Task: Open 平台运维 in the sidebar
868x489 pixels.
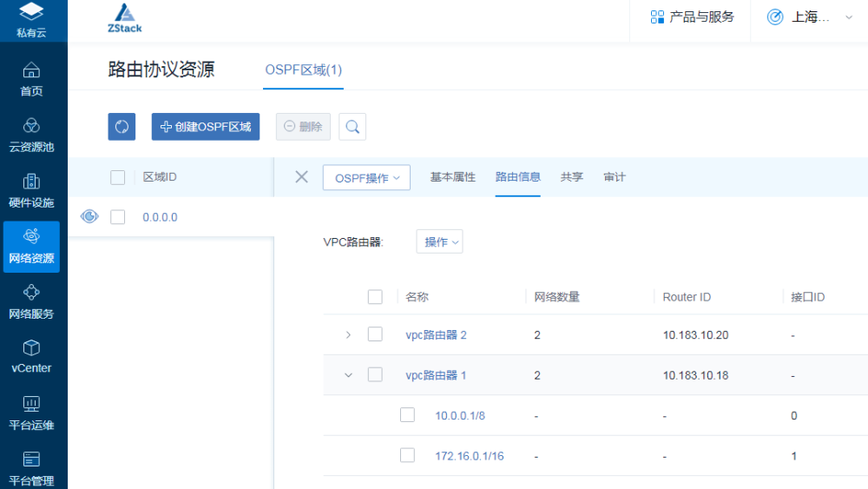Action: point(31,413)
